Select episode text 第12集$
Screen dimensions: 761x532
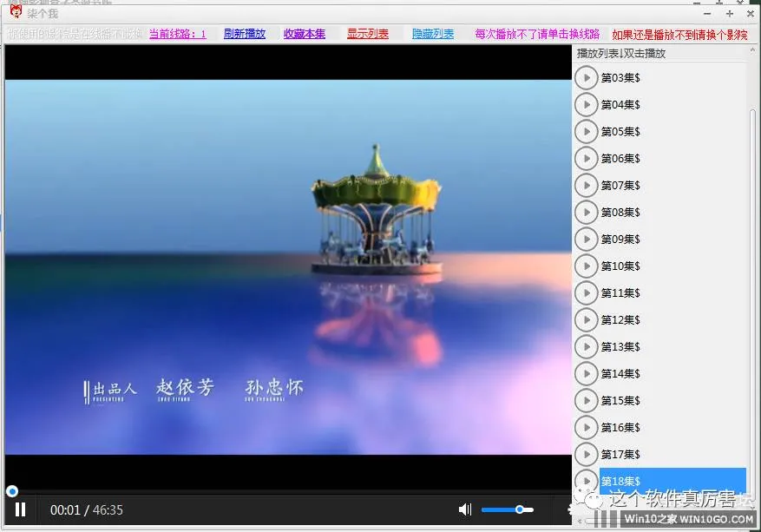[620, 320]
